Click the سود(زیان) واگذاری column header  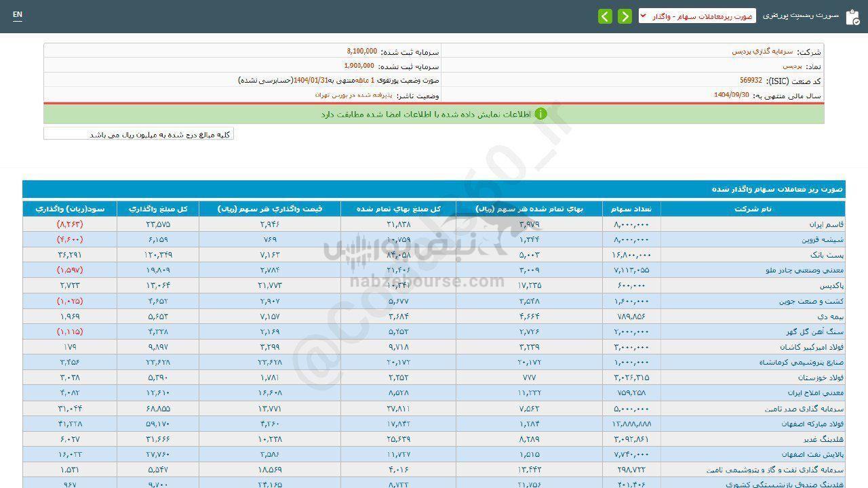point(70,209)
